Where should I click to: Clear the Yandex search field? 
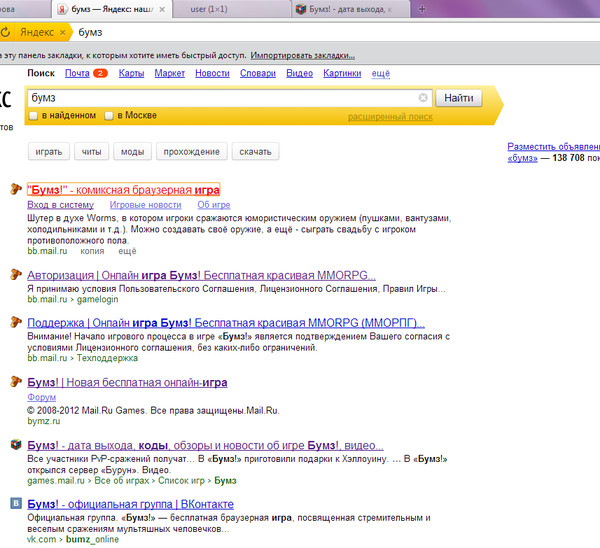tap(423, 98)
